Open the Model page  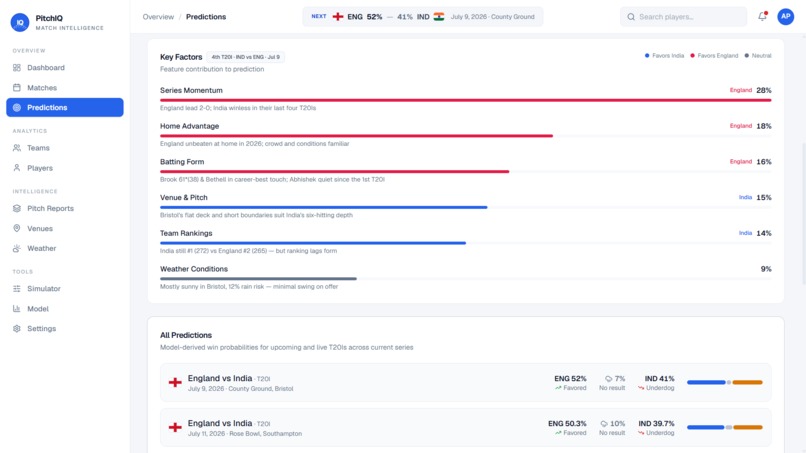[65, 309]
